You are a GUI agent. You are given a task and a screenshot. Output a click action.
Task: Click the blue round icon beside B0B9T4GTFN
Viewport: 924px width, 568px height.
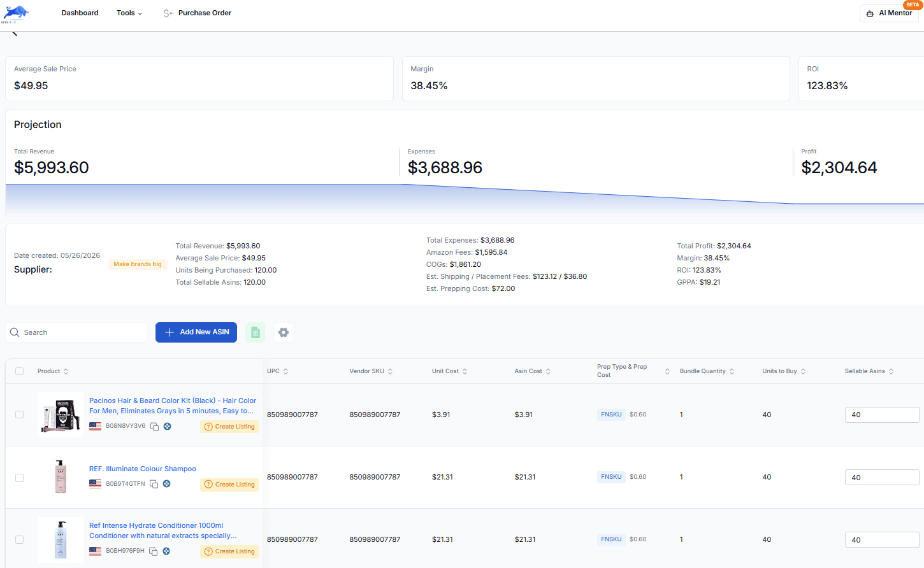pos(166,484)
